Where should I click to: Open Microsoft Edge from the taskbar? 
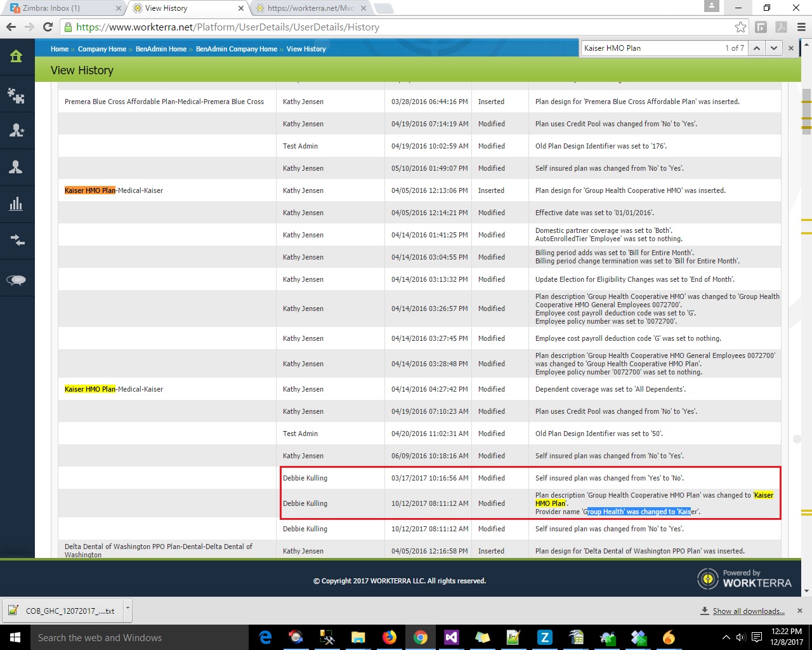[265, 637]
